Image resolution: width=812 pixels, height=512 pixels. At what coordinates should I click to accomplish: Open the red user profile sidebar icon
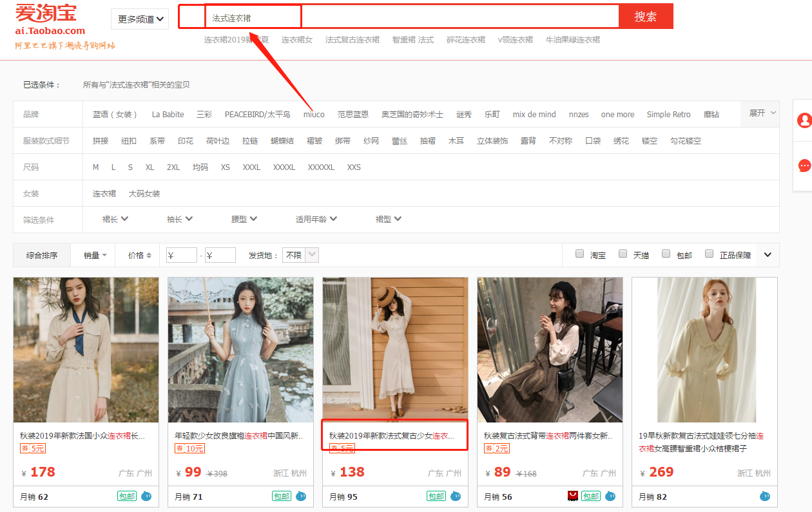804,120
